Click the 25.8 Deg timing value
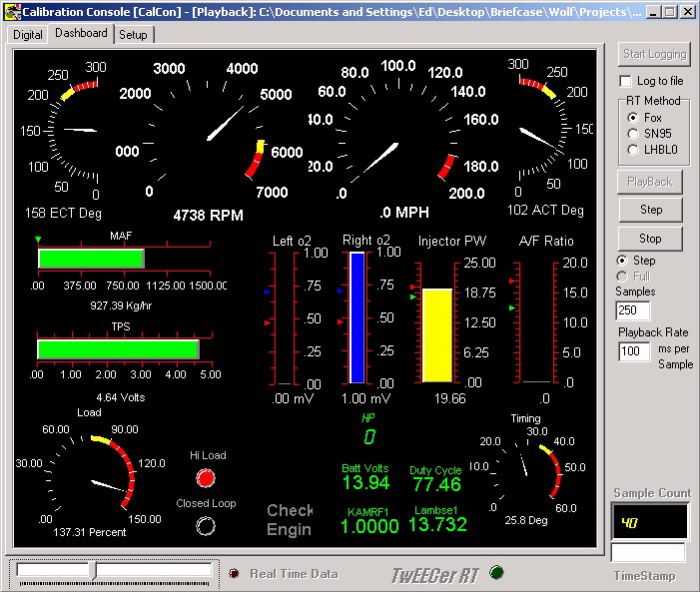 526,520
